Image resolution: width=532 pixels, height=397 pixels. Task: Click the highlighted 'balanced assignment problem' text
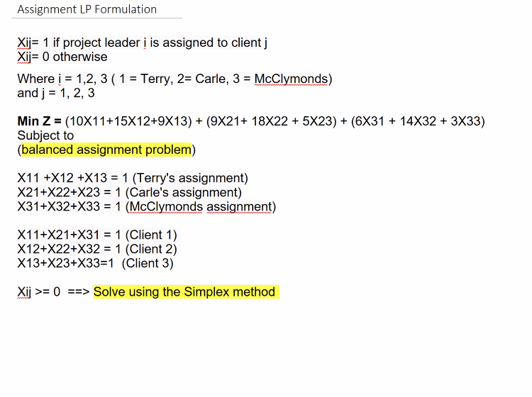tap(106, 150)
